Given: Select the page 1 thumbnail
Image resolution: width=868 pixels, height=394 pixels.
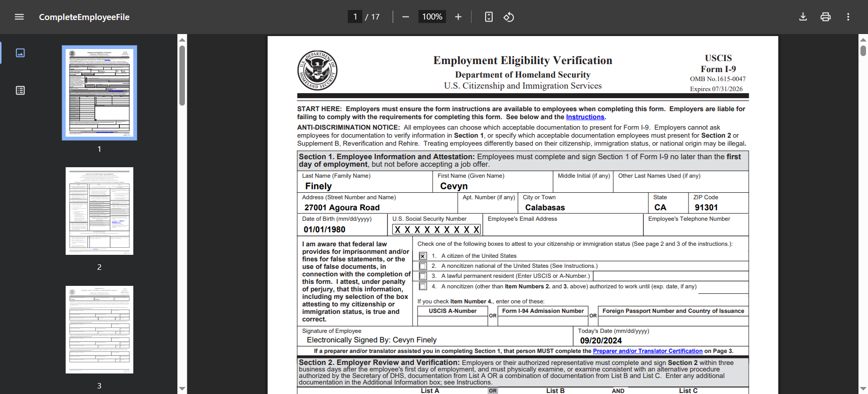Looking at the screenshot, I should pos(99,93).
